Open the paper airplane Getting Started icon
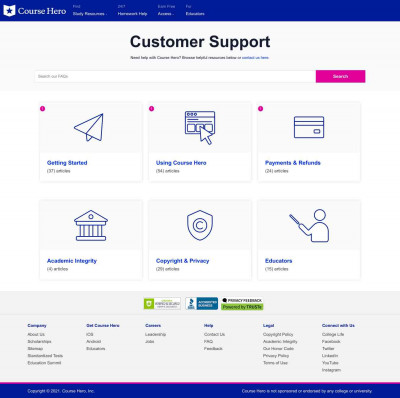 (x=89, y=127)
